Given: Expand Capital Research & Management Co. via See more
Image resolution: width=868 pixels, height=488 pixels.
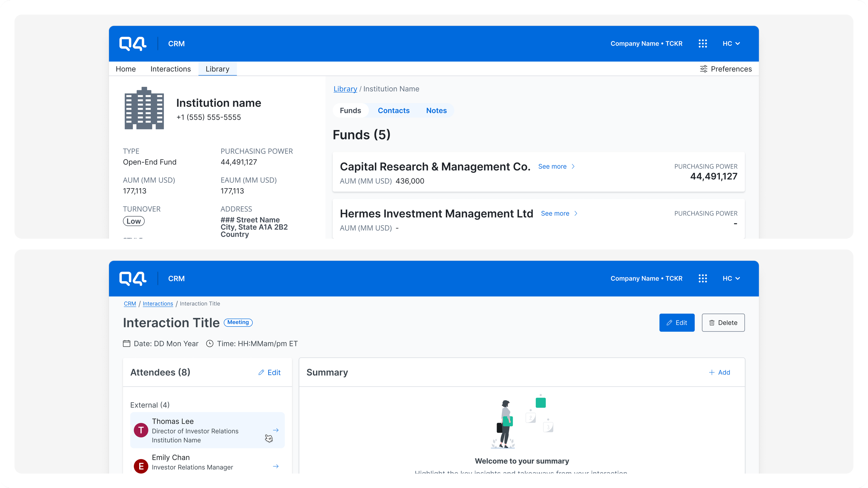Looking at the screenshot, I should point(556,166).
